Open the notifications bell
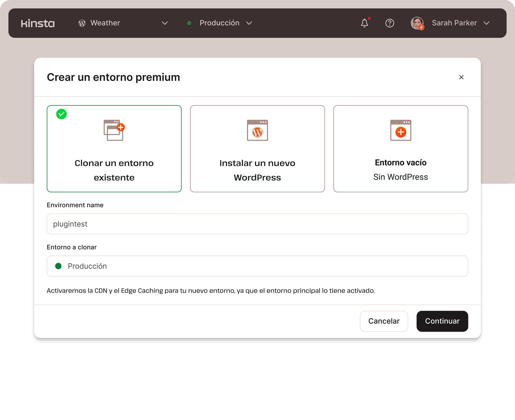Screen dimensions: 515x420 point(364,23)
